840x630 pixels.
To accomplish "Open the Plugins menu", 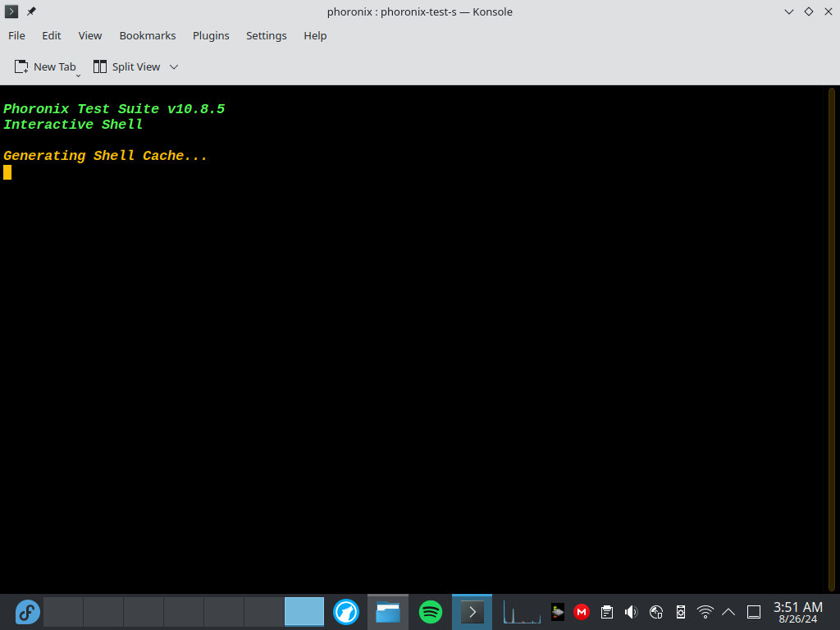I will 211,35.
